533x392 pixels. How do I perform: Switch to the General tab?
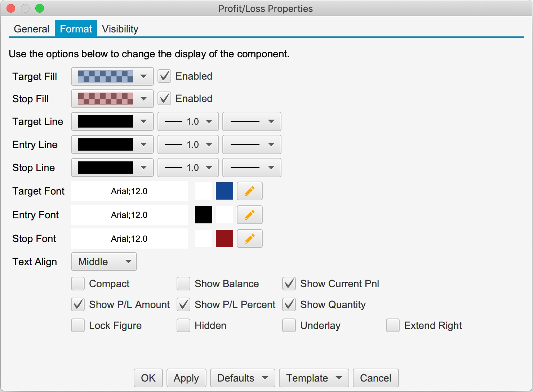pyautogui.click(x=32, y=29)
